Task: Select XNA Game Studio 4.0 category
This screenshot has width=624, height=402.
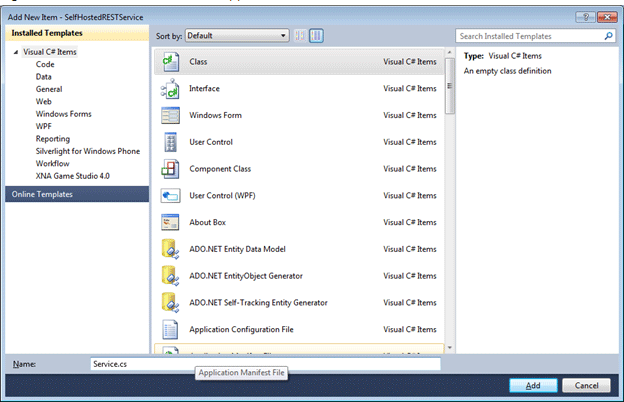Action: pyautogui.click(x=72, y=176)
